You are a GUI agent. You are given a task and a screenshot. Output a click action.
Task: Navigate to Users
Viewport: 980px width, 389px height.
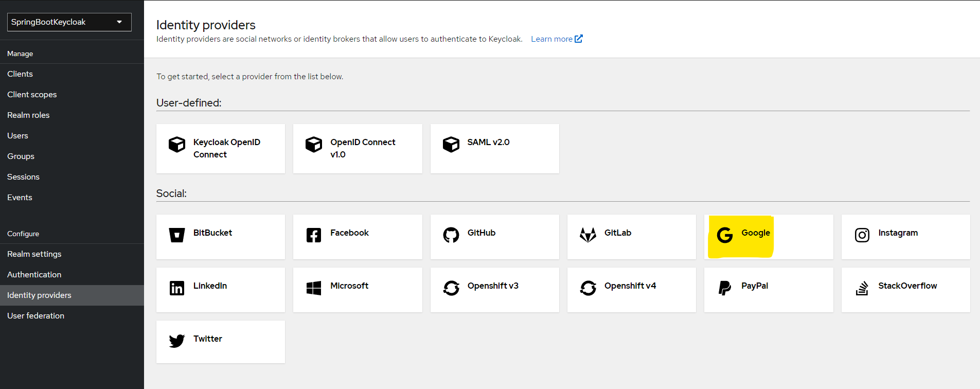point(72,136)
